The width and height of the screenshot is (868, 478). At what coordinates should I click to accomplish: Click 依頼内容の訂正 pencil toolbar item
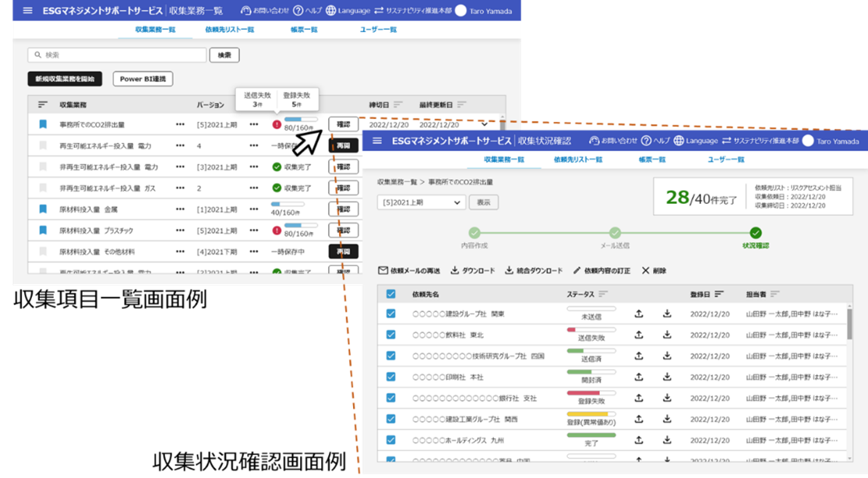[602, 271]
